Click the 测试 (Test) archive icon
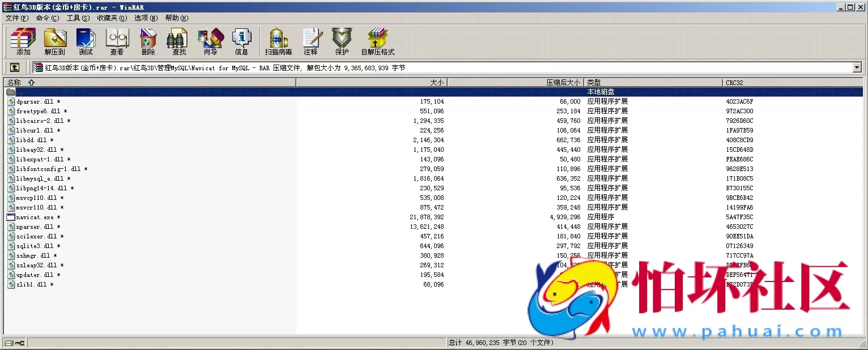This screenshot has height=350, width=868. point(86,41)
